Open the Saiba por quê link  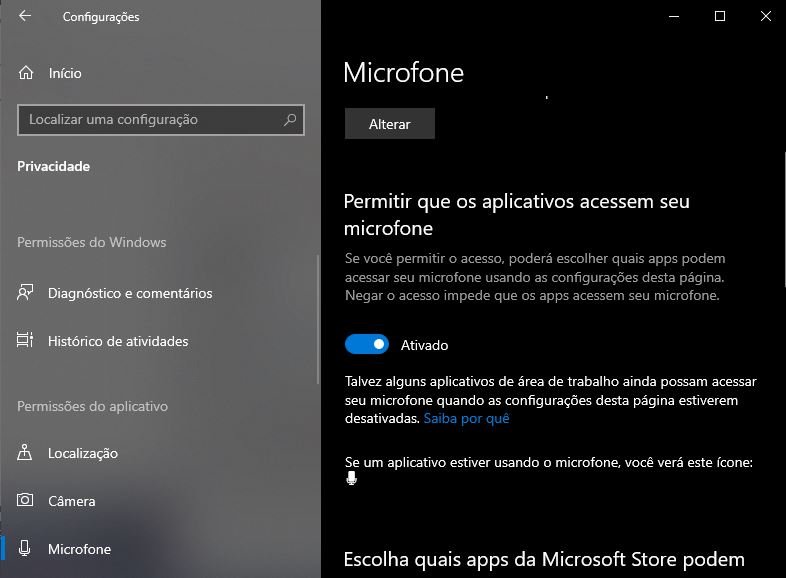pyautogui.click(x=466, y=418)
